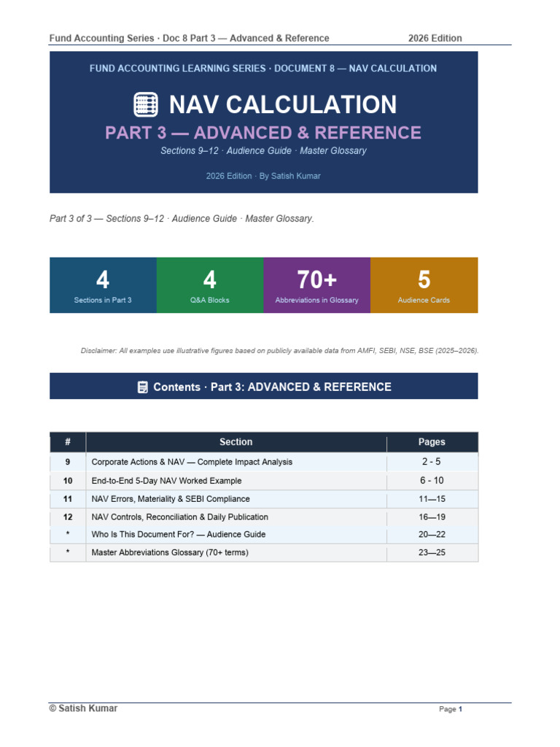Click 'Page 1' footer number
The width and height of the screenshot is (560, 747).
click(x=451, y=709)
